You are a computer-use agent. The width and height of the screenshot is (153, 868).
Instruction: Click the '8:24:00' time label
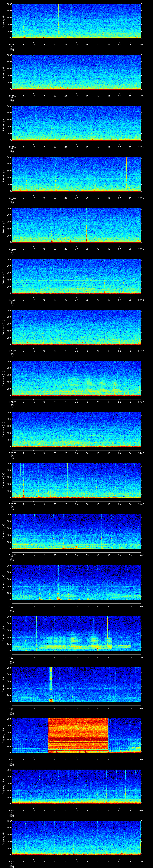(x=12, y=555)
